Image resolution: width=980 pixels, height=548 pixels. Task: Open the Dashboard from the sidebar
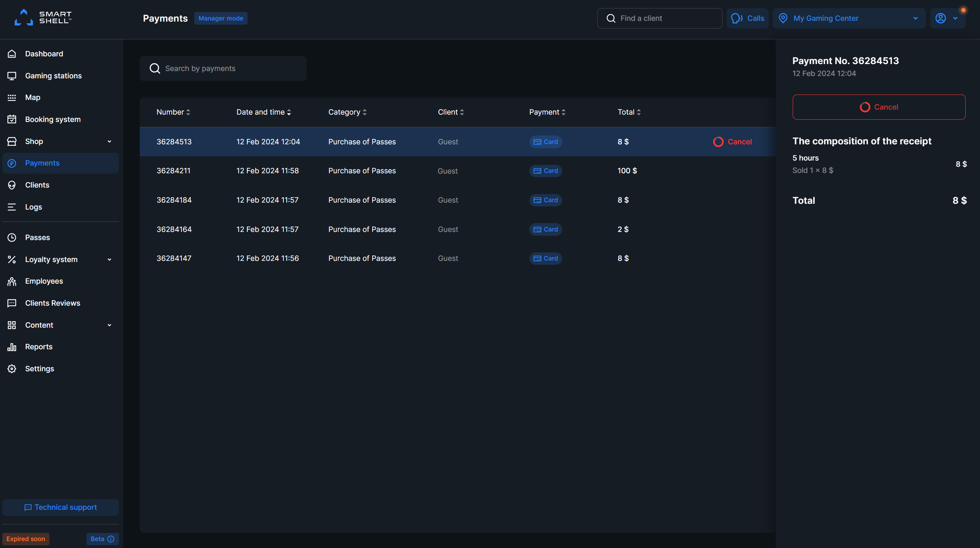click(x=44, y=54)
